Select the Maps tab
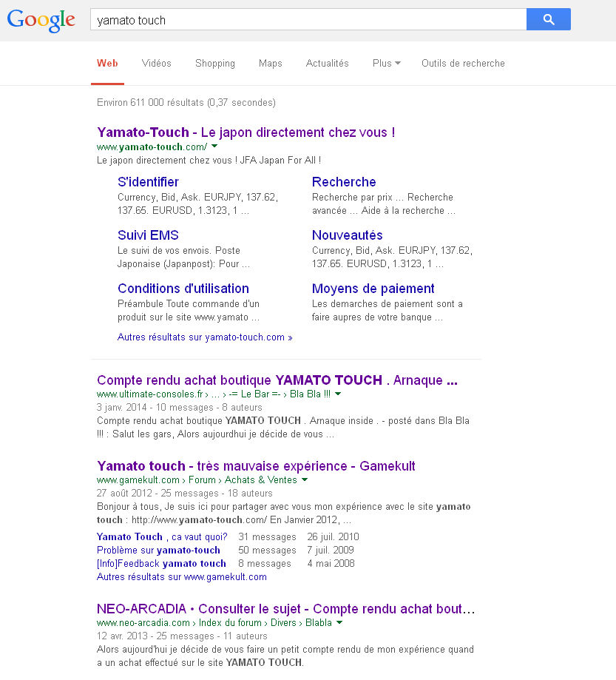The width and height of the screenshot is (616, 680). [x=270, y=64]
